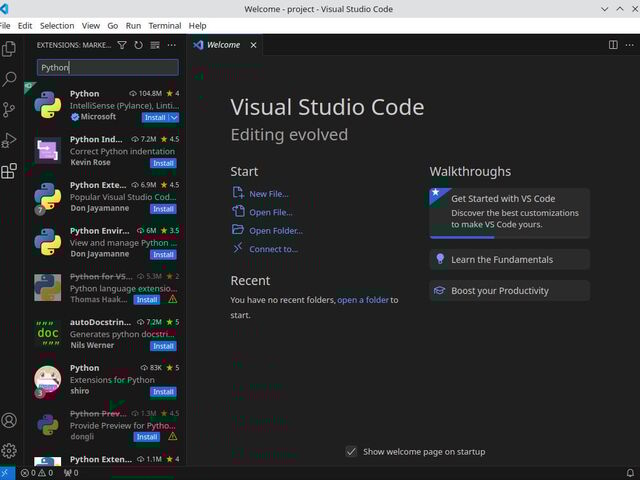Open the File menu
The height and width of the screenshot is (480, 640).
pos(5,26)
